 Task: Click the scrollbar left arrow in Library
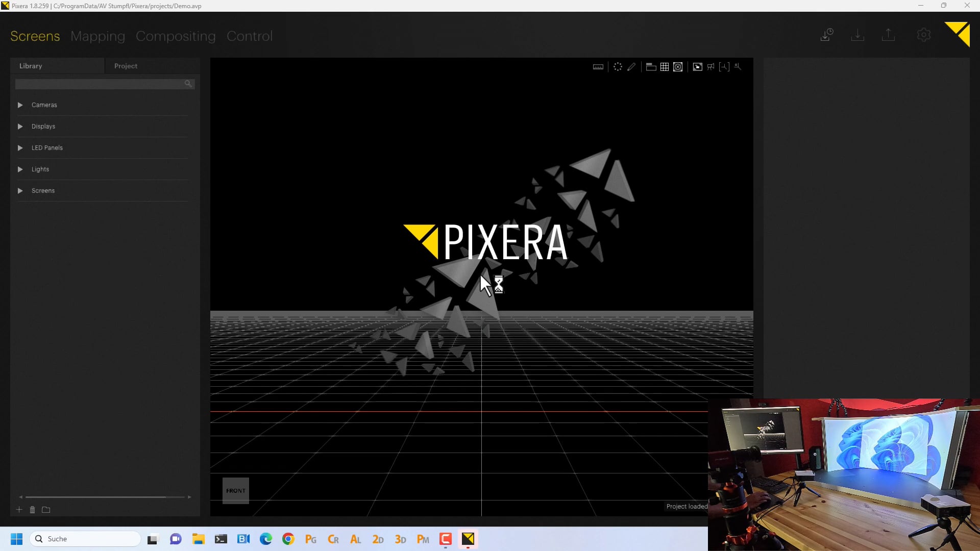tap(21, 497)
